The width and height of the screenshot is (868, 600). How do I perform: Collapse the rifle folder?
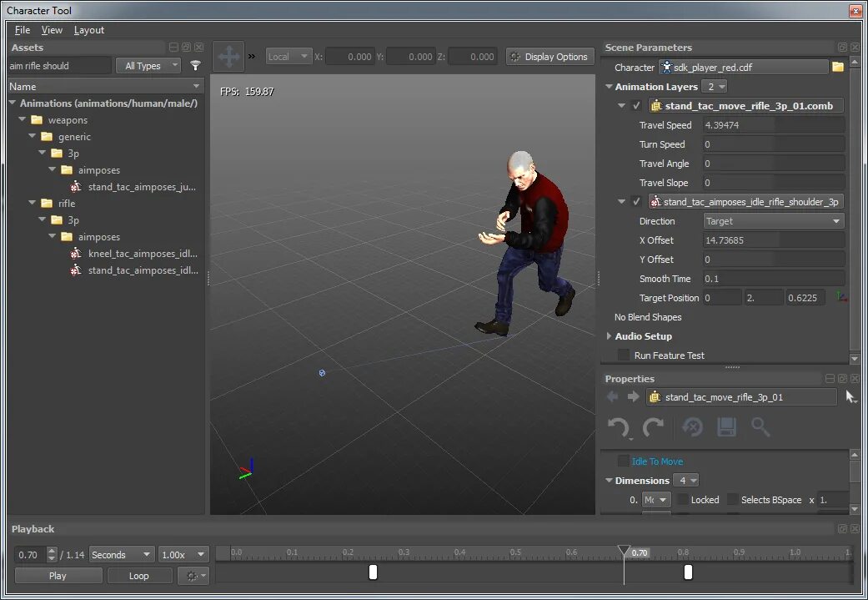click(33, 203)
